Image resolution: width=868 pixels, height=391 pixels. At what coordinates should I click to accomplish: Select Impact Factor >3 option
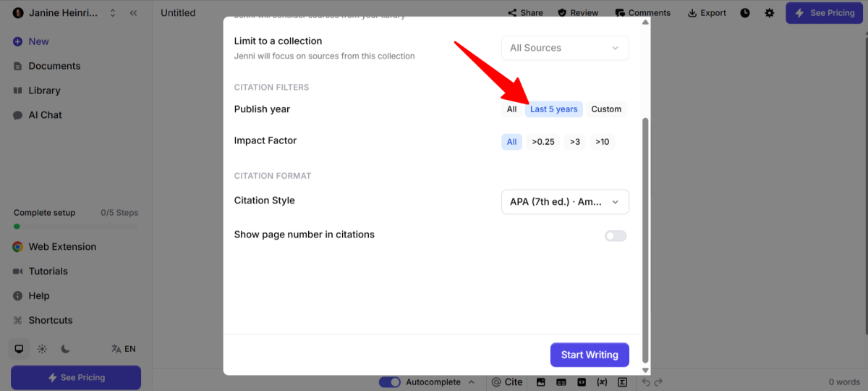575,142
